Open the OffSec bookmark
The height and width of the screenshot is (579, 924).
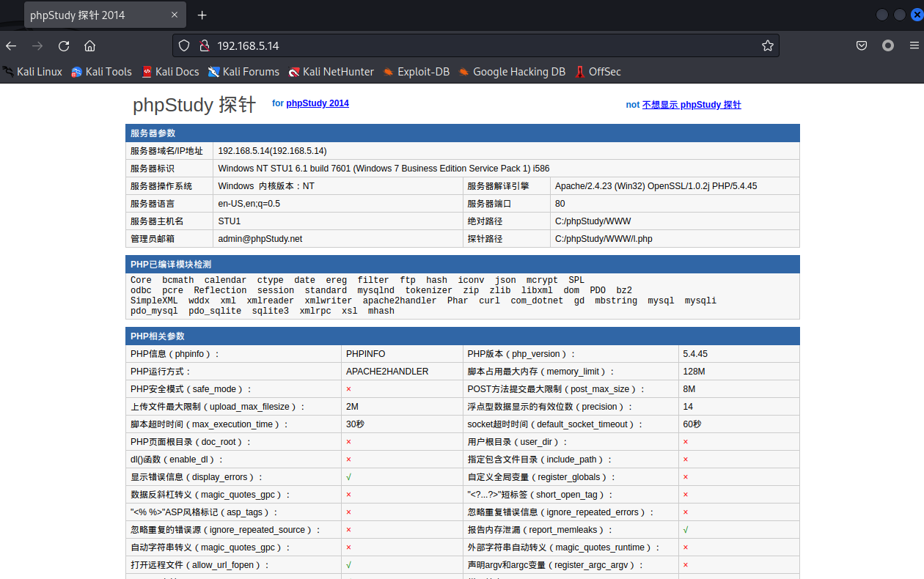pyautogui.click(x=598, y=72)
